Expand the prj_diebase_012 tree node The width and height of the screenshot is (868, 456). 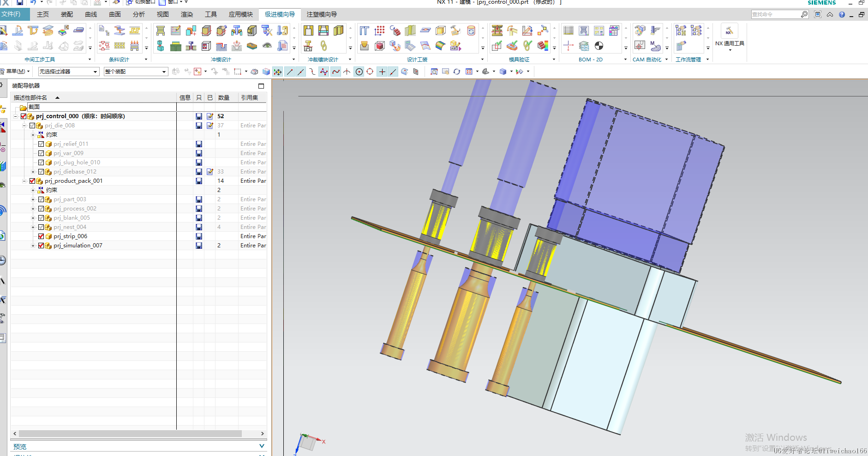click(33, 172)
